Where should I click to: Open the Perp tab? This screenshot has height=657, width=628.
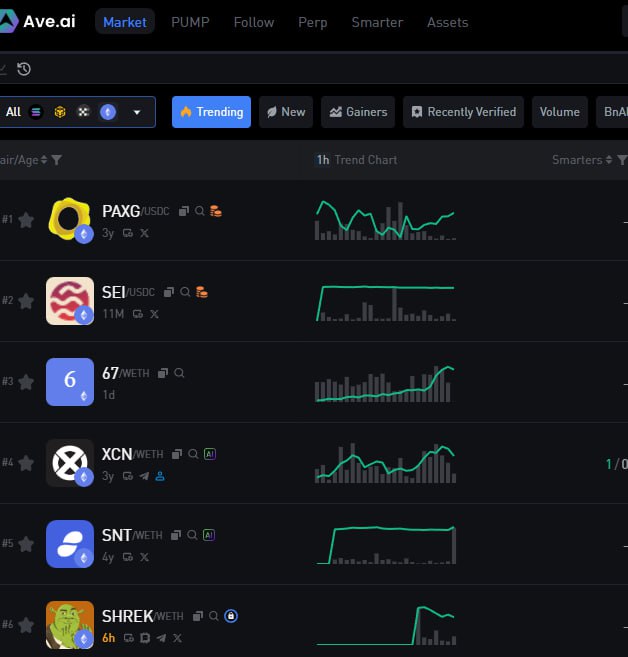pyautogui.click(x=313, y=22)
